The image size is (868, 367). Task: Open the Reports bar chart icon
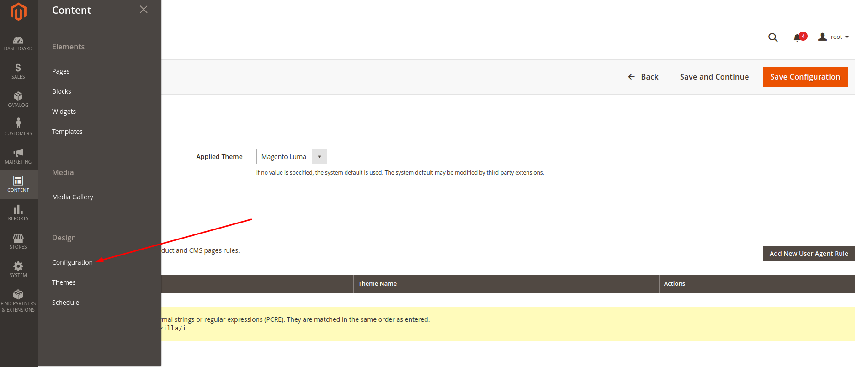click(x=18, y=213)
